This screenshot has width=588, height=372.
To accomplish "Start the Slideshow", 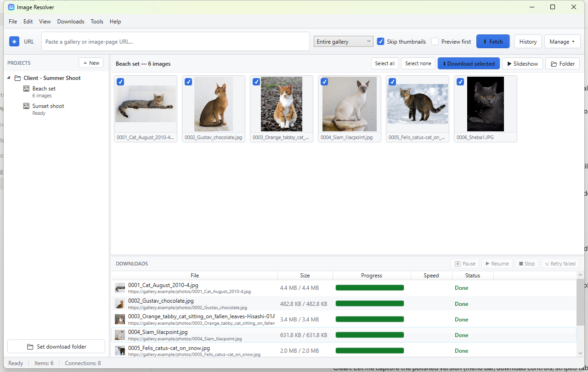I will (523, 63).
